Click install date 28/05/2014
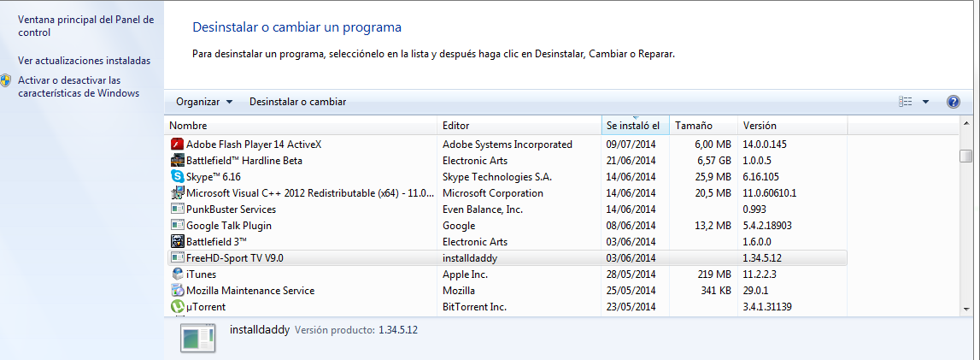Viewport: 980px width, 360px height. point(631,274)
